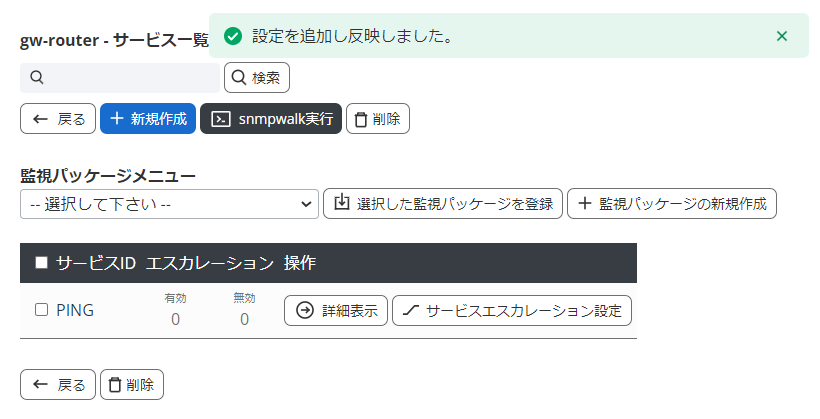Image resolution: width=820 pixels, height=419 pixels.
Task: Click the bottom 削除 trash icon
Action: (x=115, y=384)
